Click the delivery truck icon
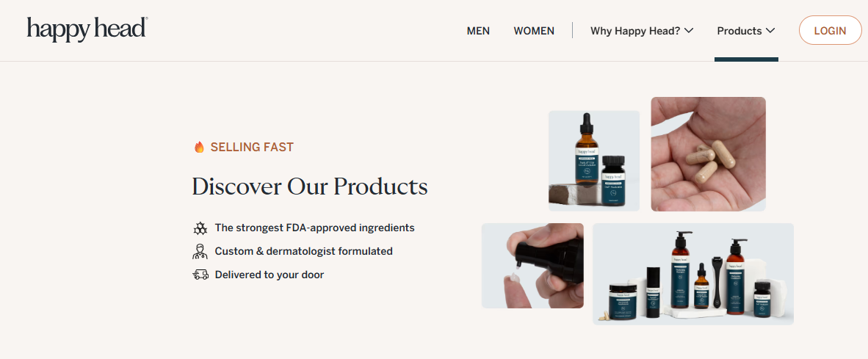Screen dimensions: 868x359 point(200,275)
